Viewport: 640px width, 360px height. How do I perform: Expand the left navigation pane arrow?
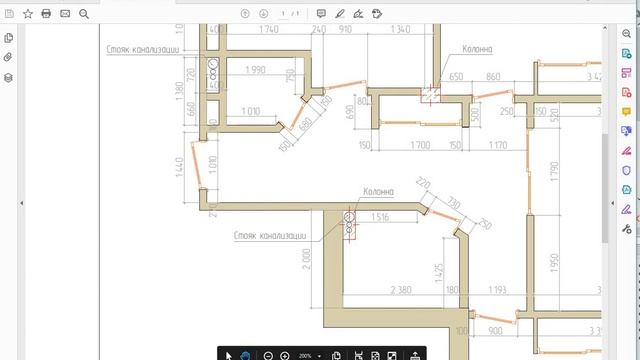22,203
